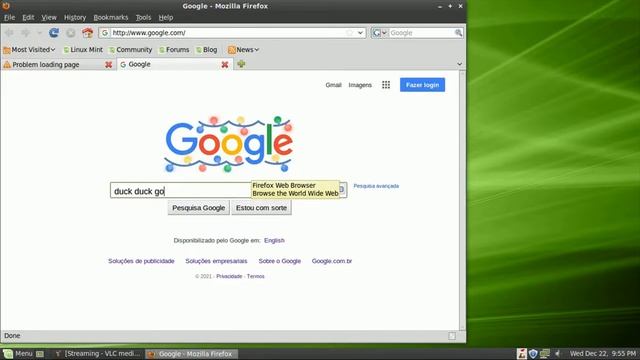Go back one page
This screenshot has width=640, height=360.
click(x=10, y=33)
